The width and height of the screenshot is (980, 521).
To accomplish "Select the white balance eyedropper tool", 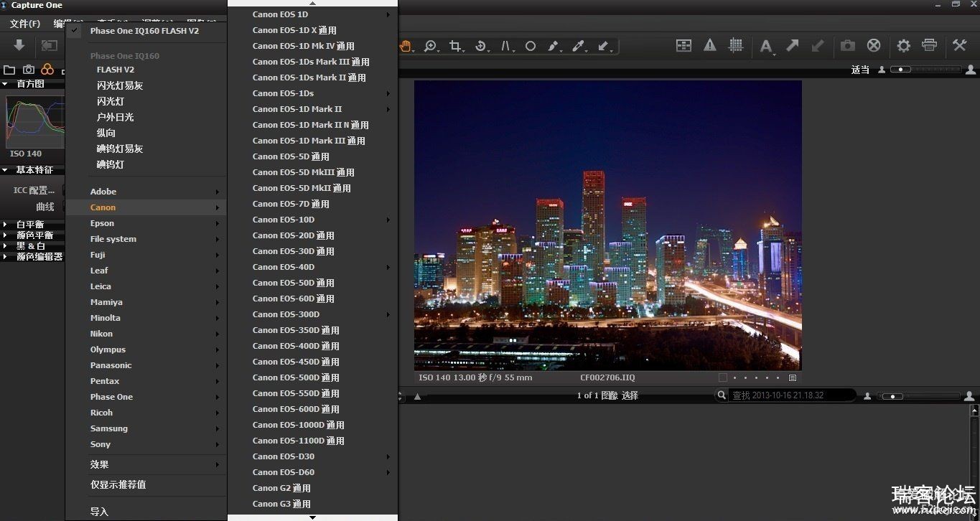I will [x=579, y=46].
